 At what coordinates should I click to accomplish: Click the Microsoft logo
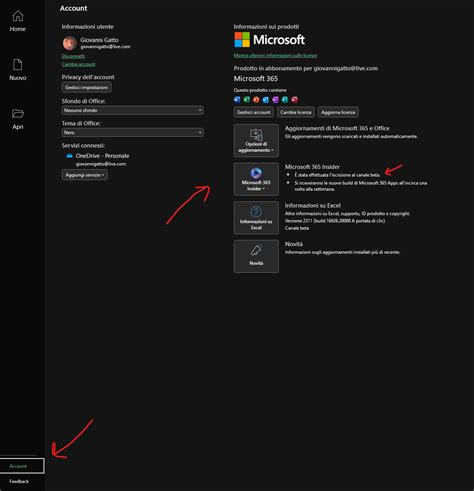click(x=269, y=40)
